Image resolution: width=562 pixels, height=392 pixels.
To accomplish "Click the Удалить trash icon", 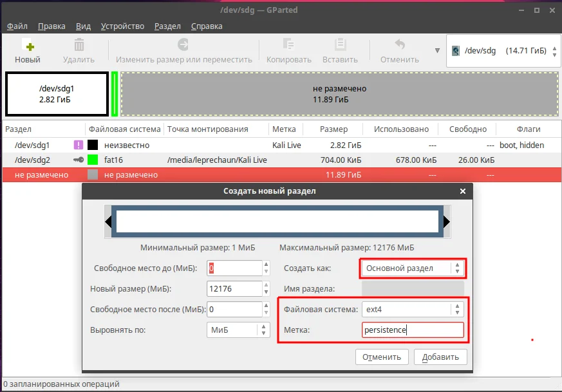I will 79,45.
